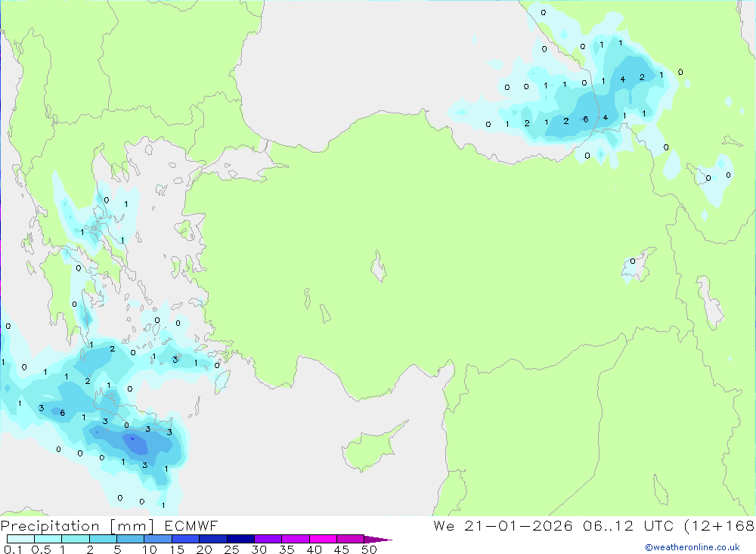Click the legend label '30'

(x=259, y=549)
